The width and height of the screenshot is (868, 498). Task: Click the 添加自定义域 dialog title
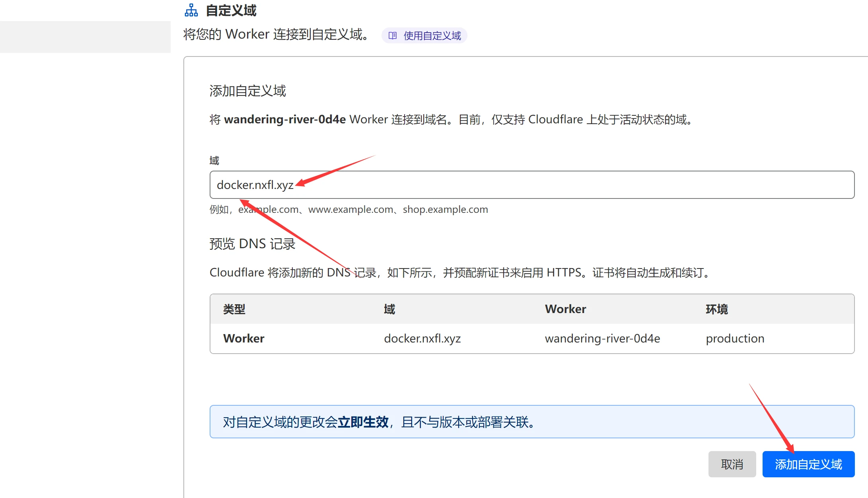pyautogui.click(x=248, y=91)
